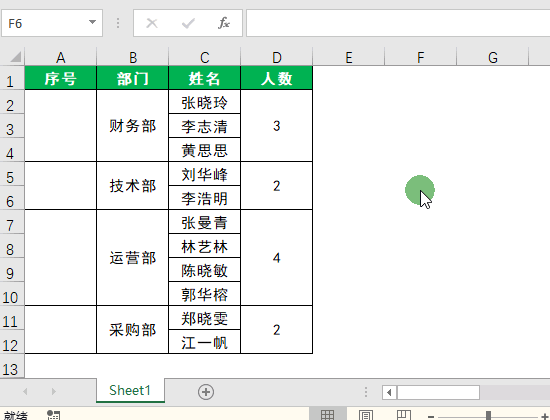Select column E header
Image resolution: width=550 pixels, height=420 pixels.
point(349,57)
